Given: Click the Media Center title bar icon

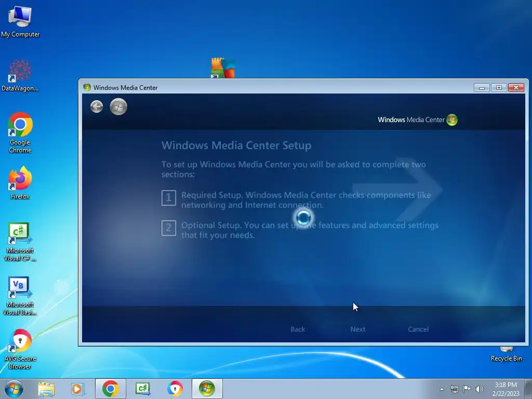Looking at the screenshot, I should 87,87.
